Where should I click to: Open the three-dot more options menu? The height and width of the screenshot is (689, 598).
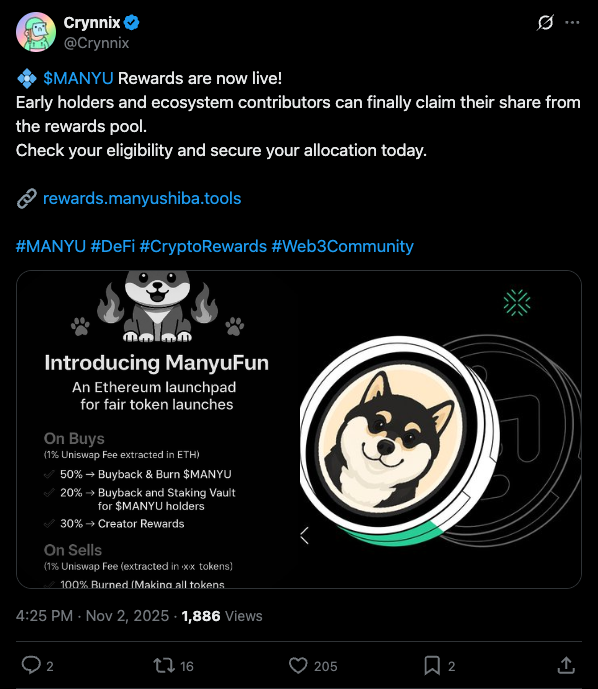[x=572, y=22]
